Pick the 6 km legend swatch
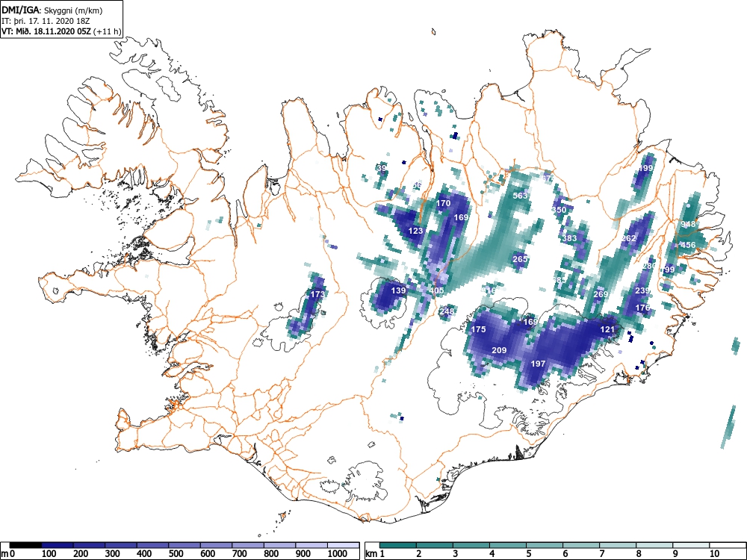The image size is (747, 560). tap(581, 545)
